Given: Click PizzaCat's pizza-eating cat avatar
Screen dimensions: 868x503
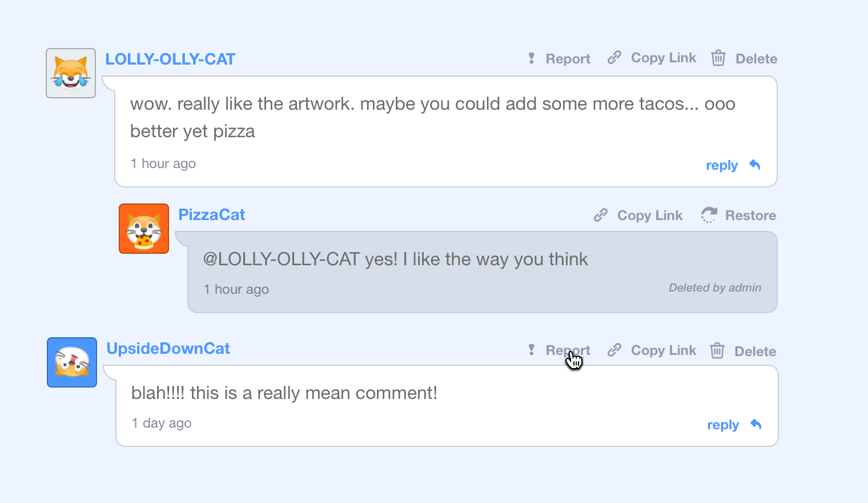Looking at the screenshot, I should (x=143, y=228).
